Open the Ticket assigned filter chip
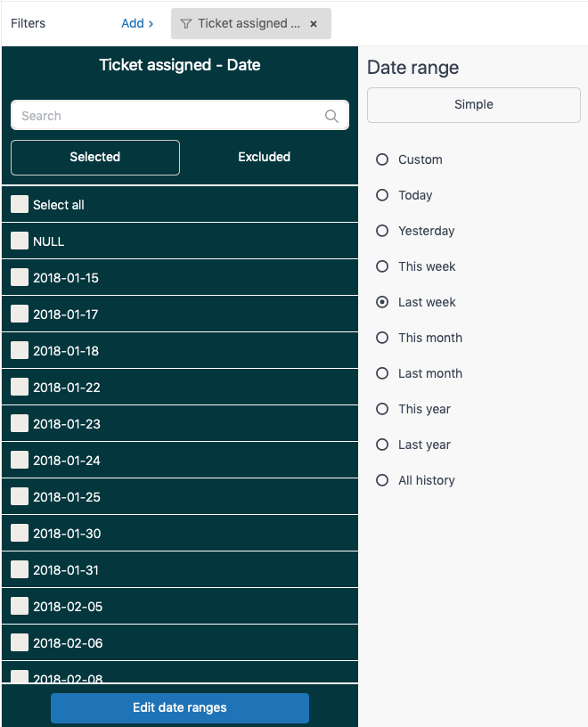 click(x=248, y=24)
